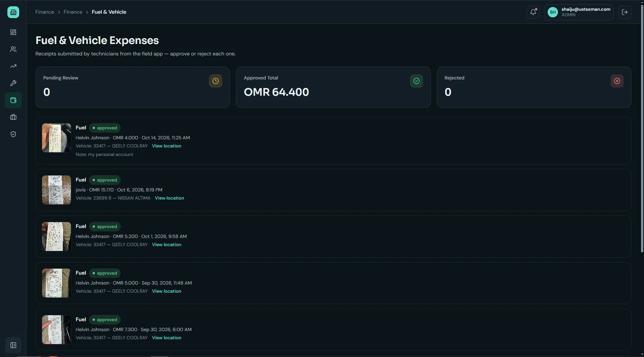Click the Fuel & Vehicle Expenses page heading
The width and height of the screenshot is (644, 357).
[97, 40]
